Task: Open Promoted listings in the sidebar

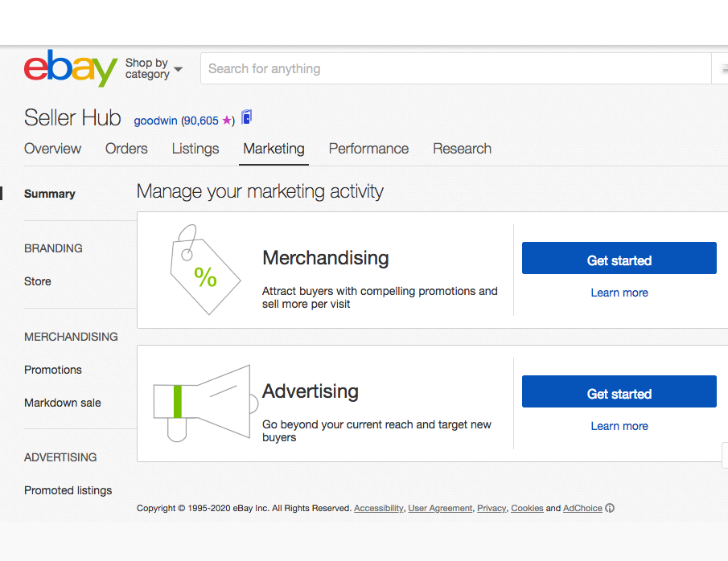Action: click(x=68, y=490)
